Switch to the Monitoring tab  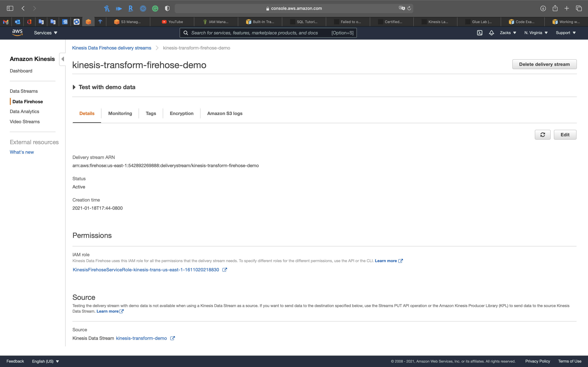pos(120,113)
